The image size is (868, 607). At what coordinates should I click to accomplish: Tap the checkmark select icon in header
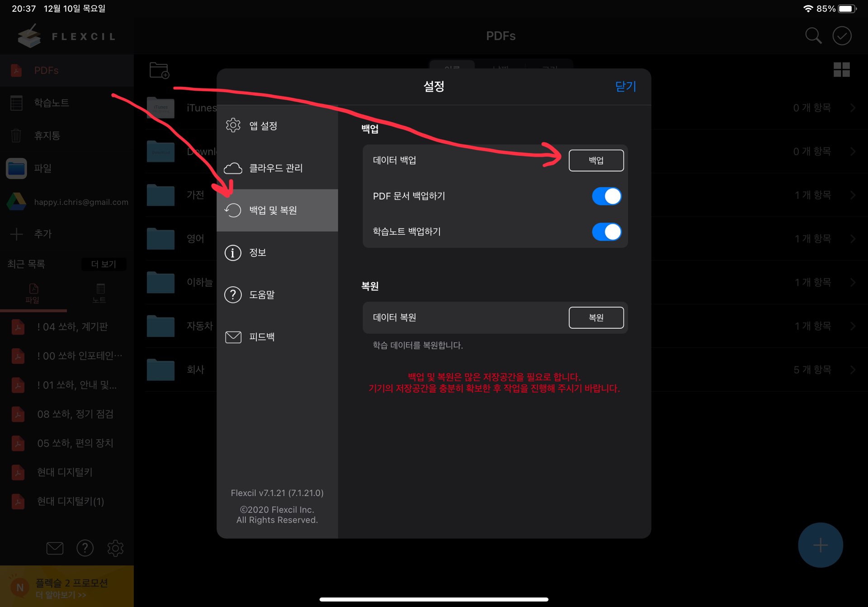point(842,36)
